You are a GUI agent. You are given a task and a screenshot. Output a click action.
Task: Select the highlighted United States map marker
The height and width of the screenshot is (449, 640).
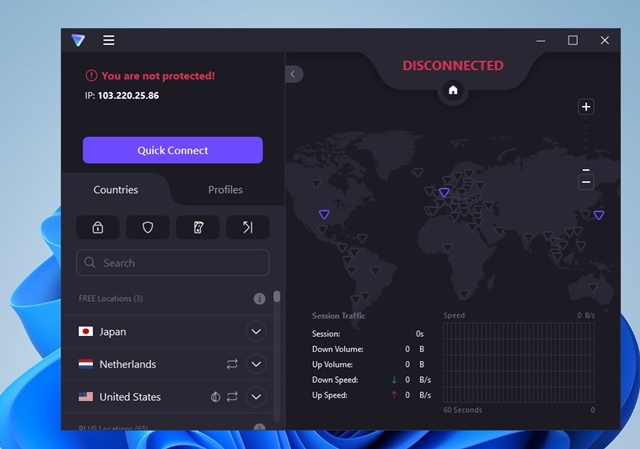[x=324, y=214]
